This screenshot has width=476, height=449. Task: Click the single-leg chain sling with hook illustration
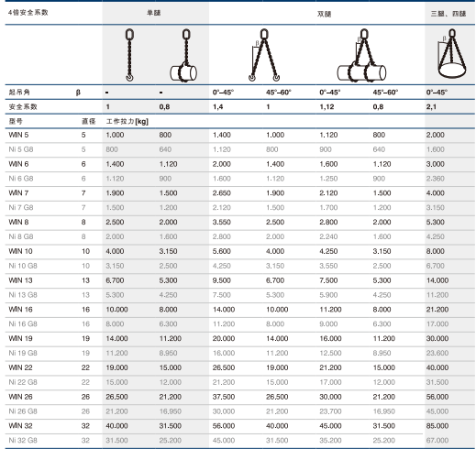click(x=129, y=55)
